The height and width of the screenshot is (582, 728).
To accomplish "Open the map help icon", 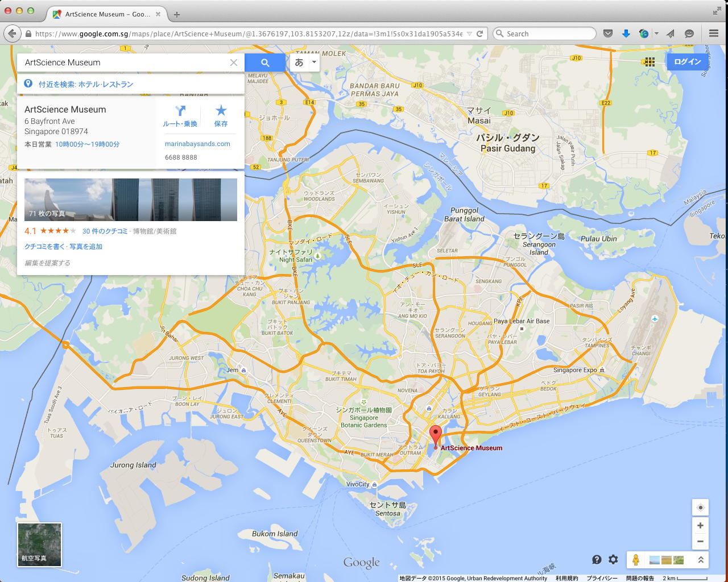I will coord(597,560).
